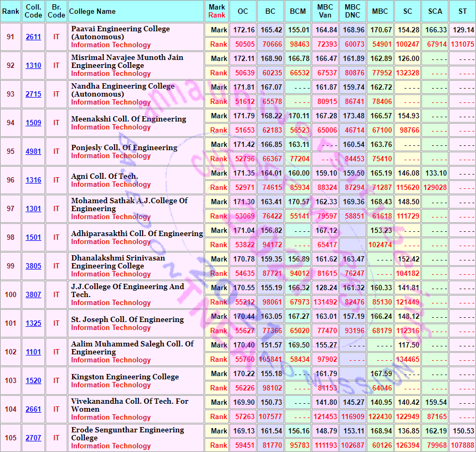Screen dimensions: 476x452
Task: Open Erode Sengunthar code 2707 link
Action: coord(33,438)
